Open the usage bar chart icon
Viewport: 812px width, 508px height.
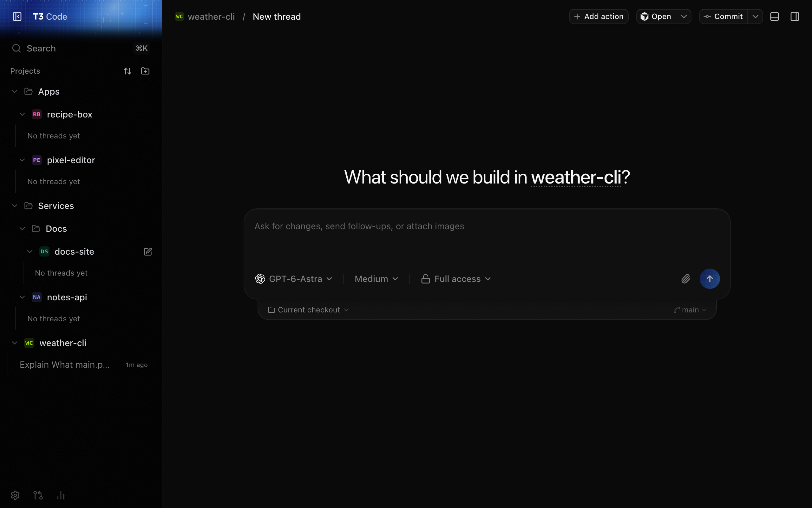pyautogui.click(x=61, y=495)
